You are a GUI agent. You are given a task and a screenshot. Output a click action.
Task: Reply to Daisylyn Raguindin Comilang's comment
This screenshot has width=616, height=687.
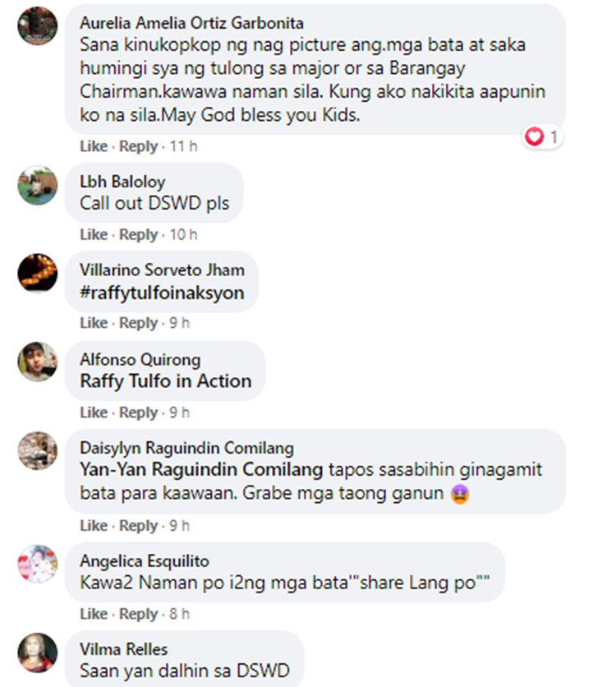pyautogui.click(x=138, y=526)
